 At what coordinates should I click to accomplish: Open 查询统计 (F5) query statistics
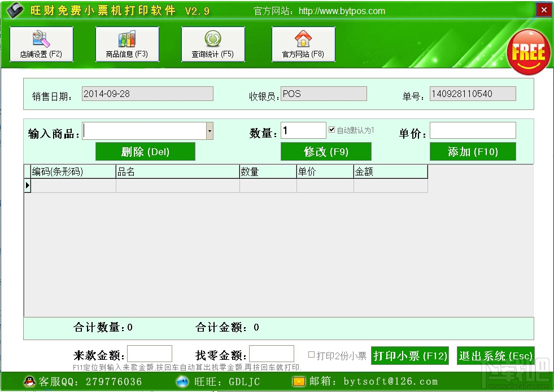click(213, 44)
